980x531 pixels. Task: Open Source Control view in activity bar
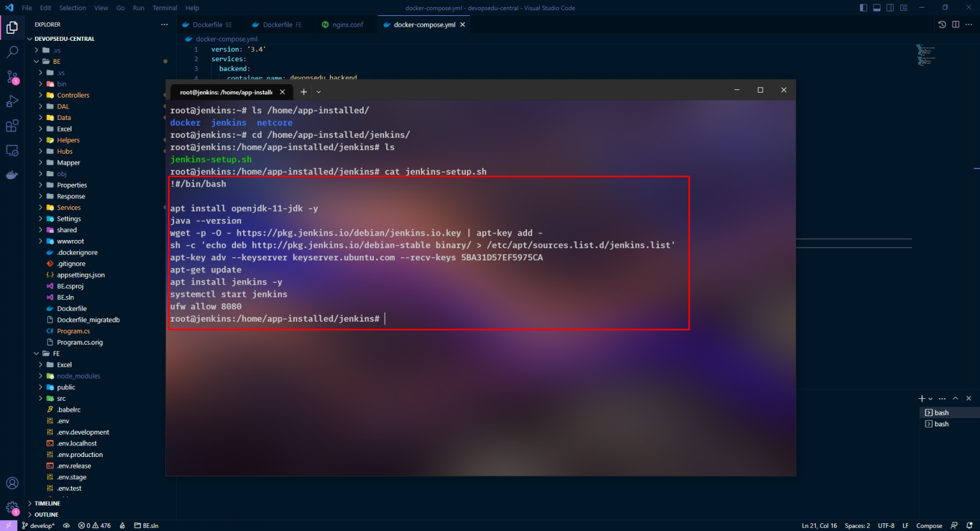point(12,77)
